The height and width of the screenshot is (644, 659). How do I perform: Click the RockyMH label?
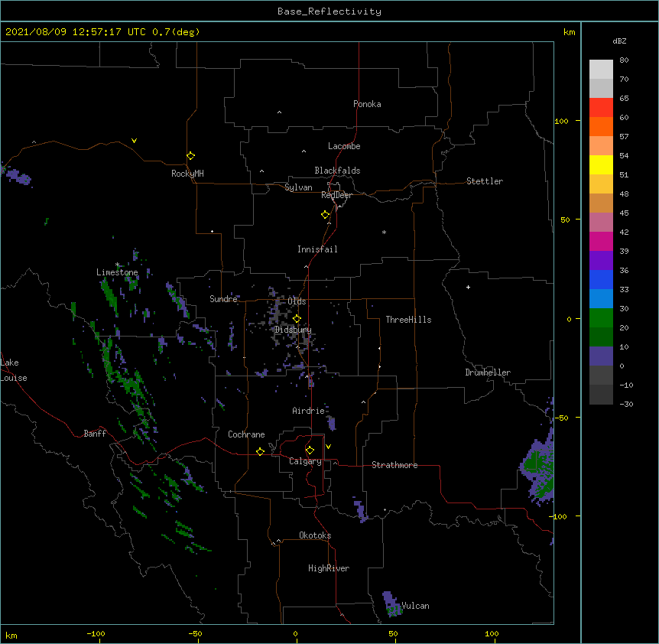[x=187, y=174]
